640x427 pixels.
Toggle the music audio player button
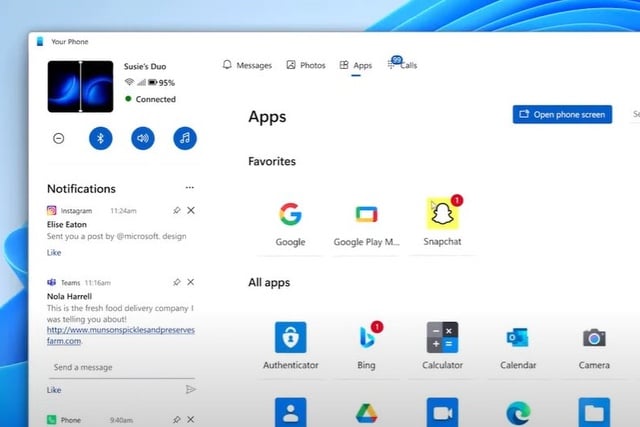click(x=185, y=138)
